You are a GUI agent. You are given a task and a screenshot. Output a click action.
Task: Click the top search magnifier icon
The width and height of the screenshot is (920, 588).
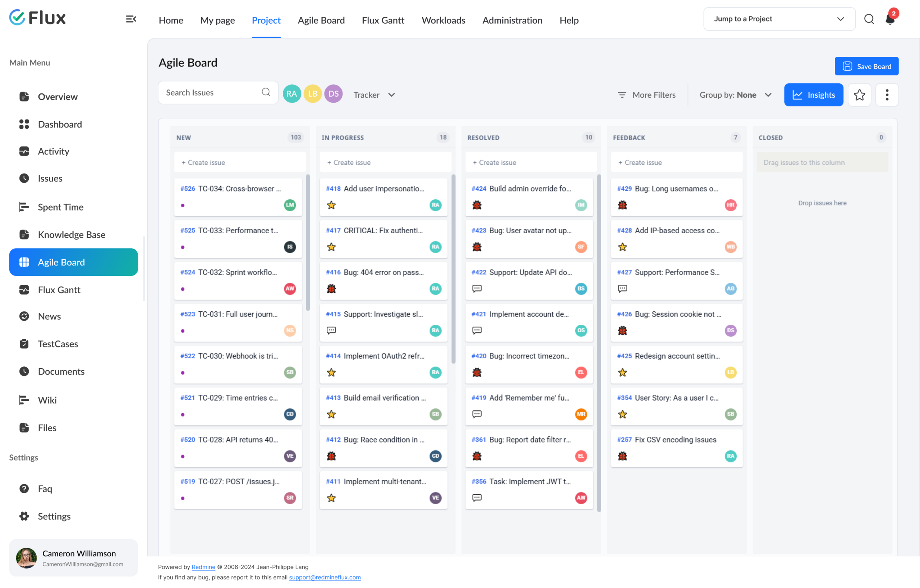coord(869,19)
